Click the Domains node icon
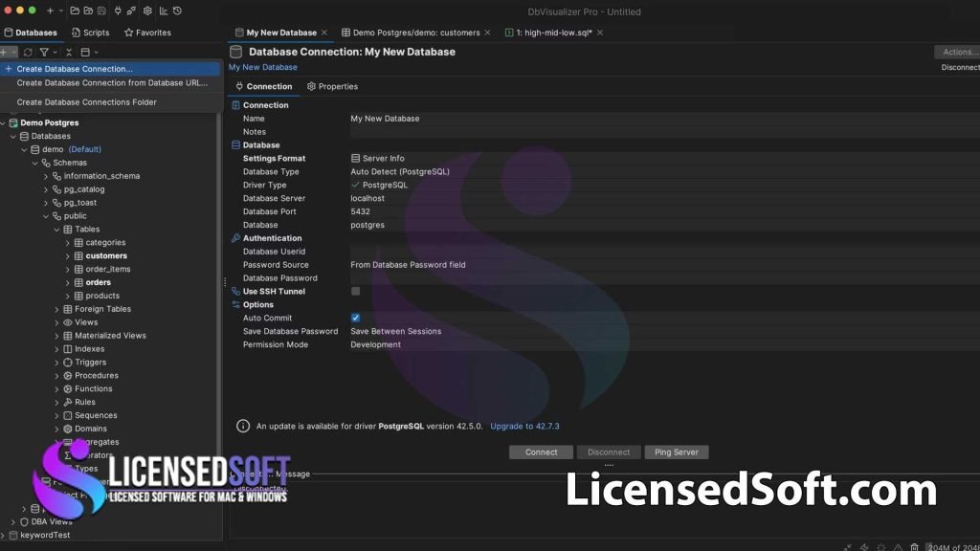980x551 pixels. click(68, 429)
